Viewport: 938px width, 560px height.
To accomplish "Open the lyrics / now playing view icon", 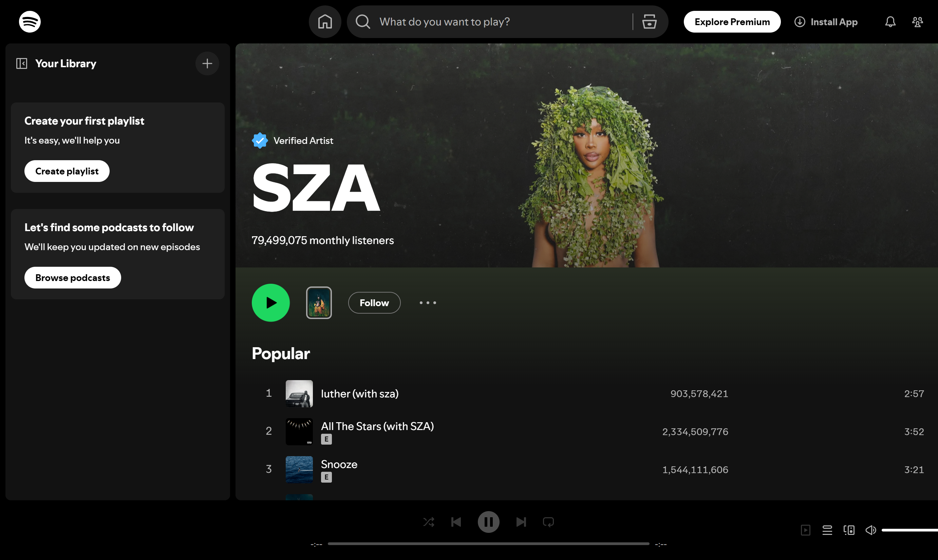I will point(806,530).
